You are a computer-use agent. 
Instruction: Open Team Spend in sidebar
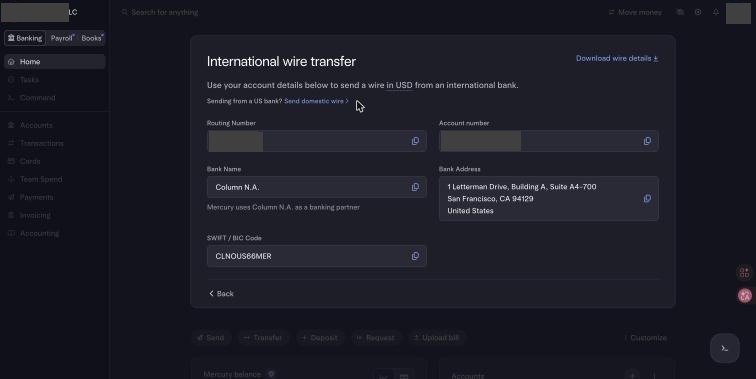54,179
